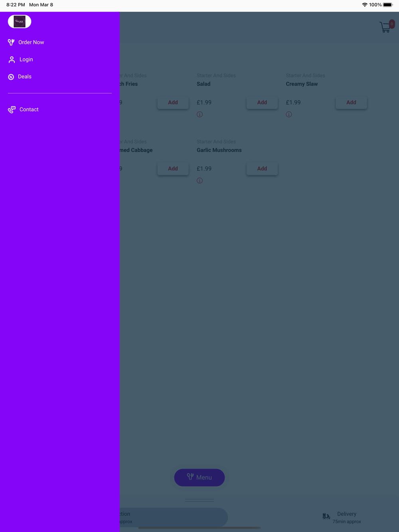Image resolution: width=399 pixels, height=532 pixels.
Task: Add Creamy Slaw to the order
Action: (351, 102)
